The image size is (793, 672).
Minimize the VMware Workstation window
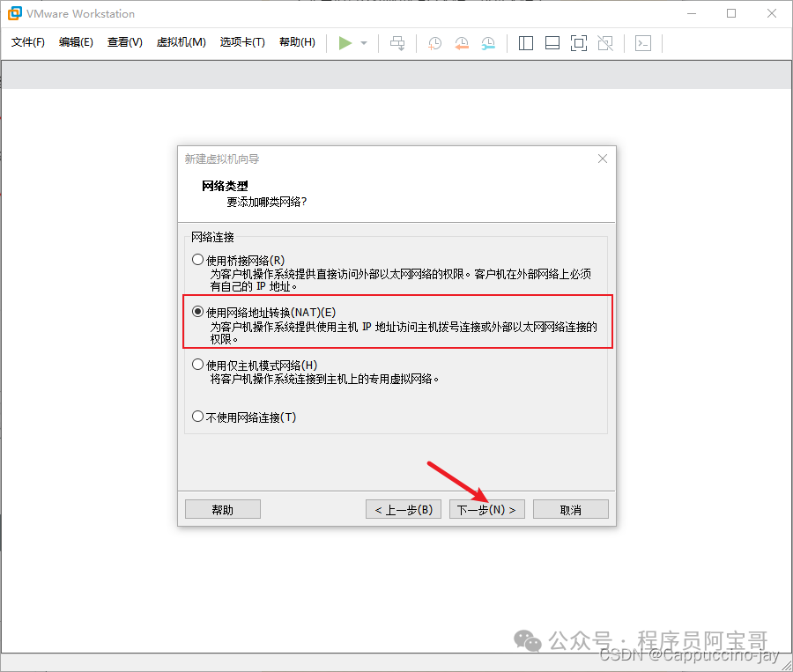692,14
